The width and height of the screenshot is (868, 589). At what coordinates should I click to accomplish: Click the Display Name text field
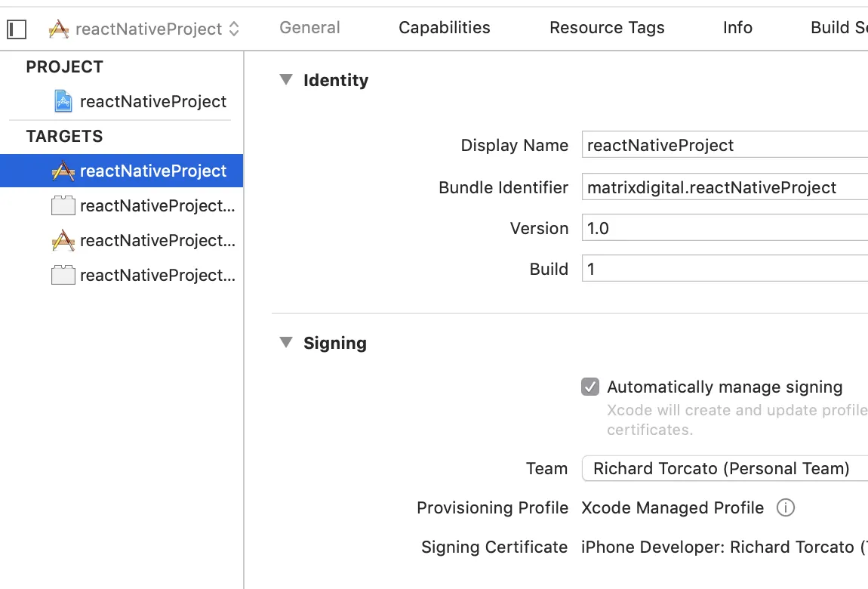(725, 145)
